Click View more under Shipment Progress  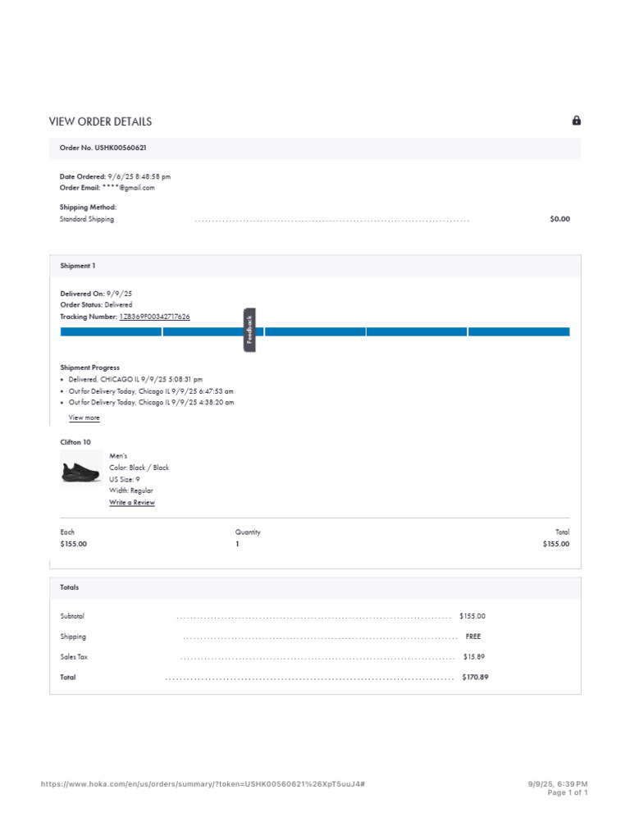(x=84, y=418)
